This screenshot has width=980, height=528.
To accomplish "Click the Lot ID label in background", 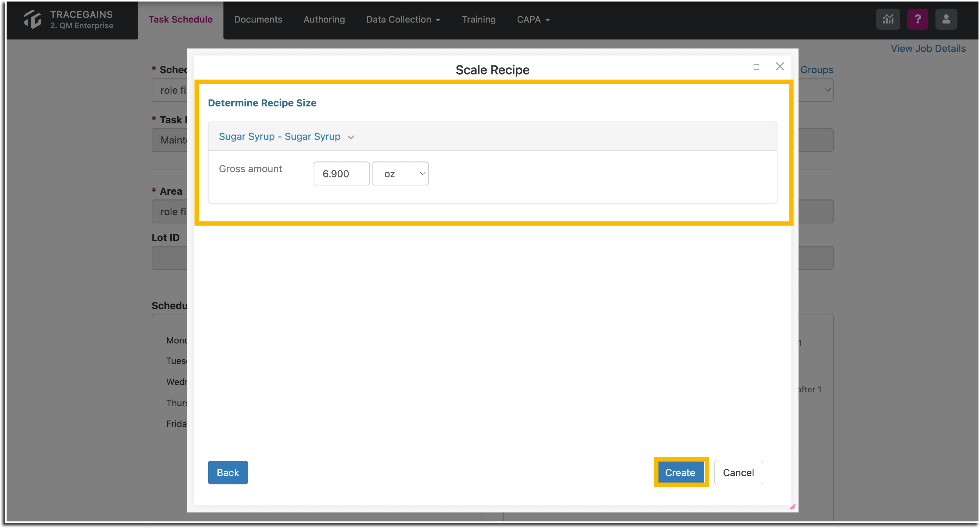I will click(x=166, y=238).
